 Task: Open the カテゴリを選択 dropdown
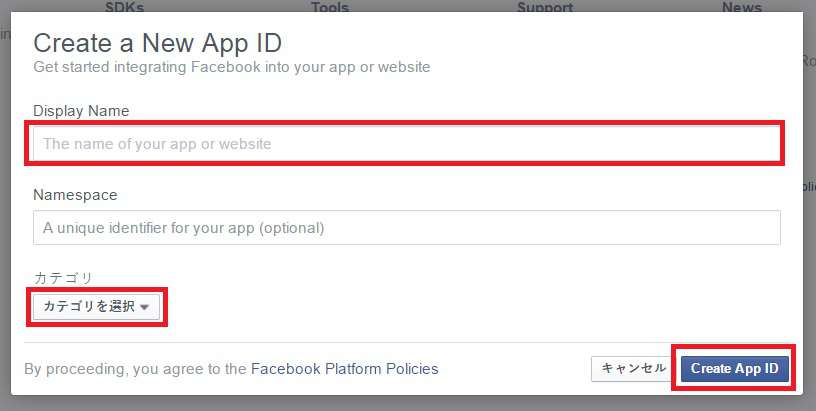tap(95, 306)
